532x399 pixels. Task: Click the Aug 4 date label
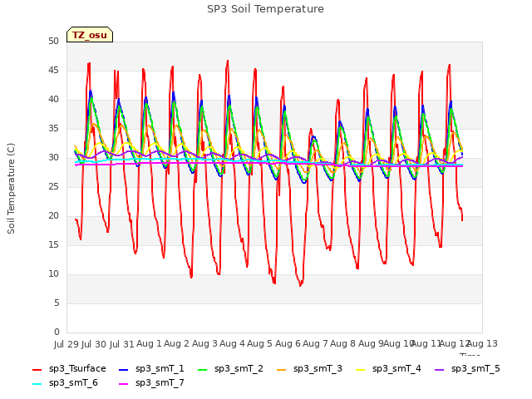(x=232, y=344)
